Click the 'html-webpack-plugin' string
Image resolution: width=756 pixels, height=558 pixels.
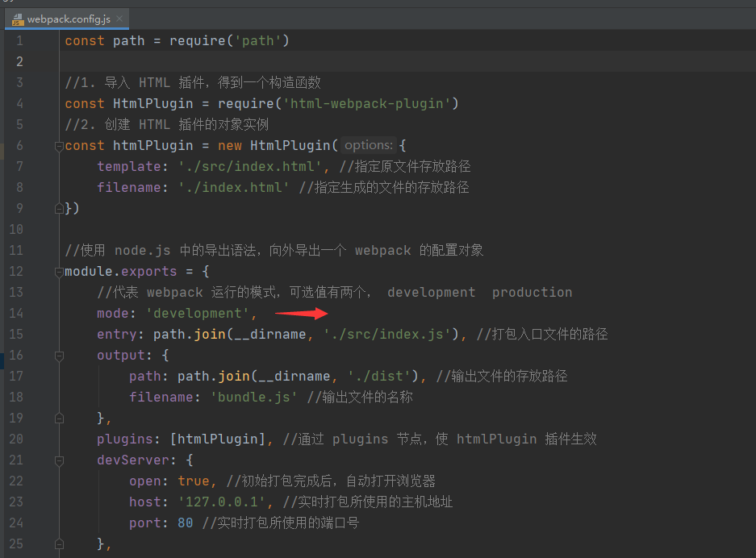coord(366,103)
